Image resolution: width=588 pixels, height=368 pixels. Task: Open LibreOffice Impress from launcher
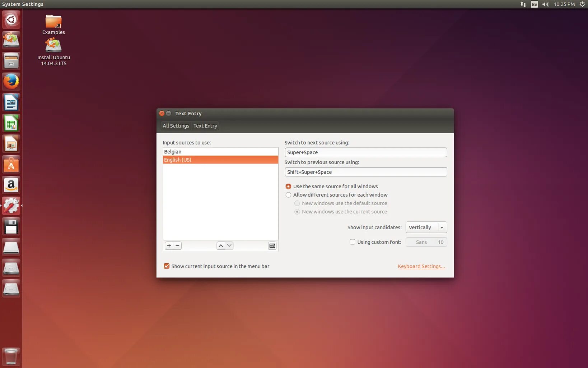[x=11, y=144]
